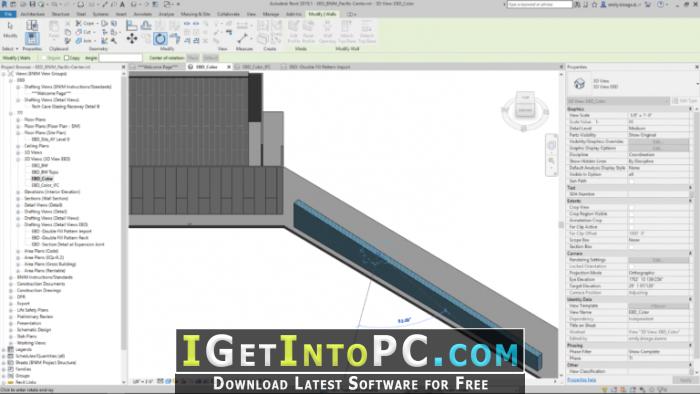The width and height of the screenshot is (700, 394).
Task: Select EBD_BW Topo in Project Browser
Action: click(x=45, y=172)
